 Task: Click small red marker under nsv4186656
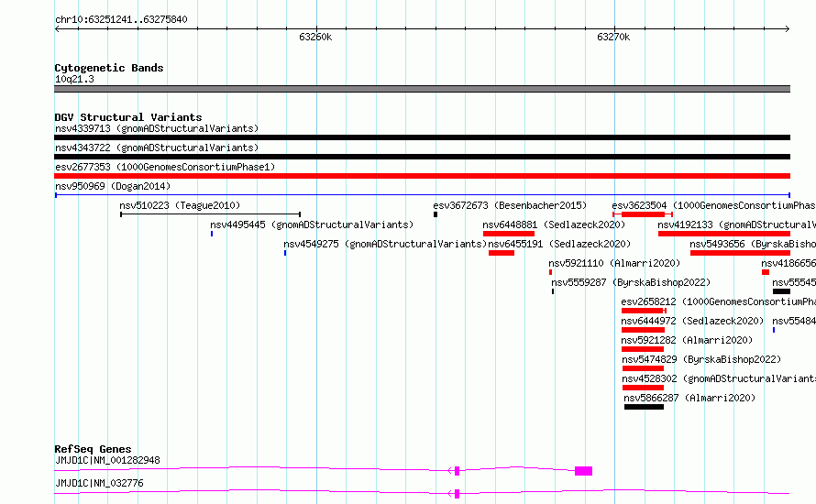coord(766,272)
